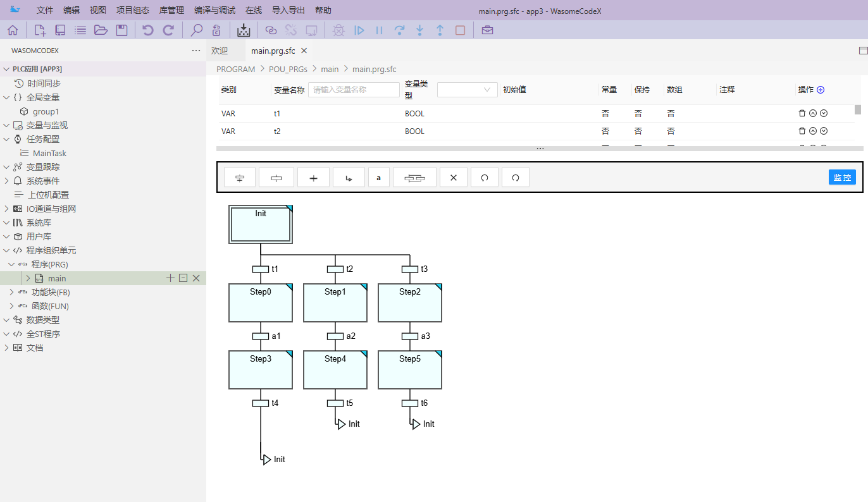Viewport: 868px width, 502px height.
Task: Add a variable with blue plus icon
Action: (821, 90)
